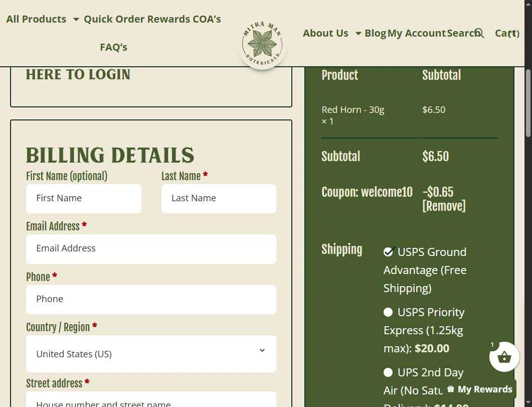Remove the welcome10 coupon
This screenshot has height=407, width=532.
click(444, 206)
